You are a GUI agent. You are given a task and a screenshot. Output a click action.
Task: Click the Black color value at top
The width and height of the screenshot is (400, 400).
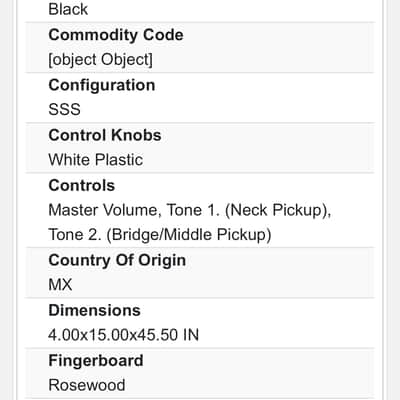click(68, 9)
